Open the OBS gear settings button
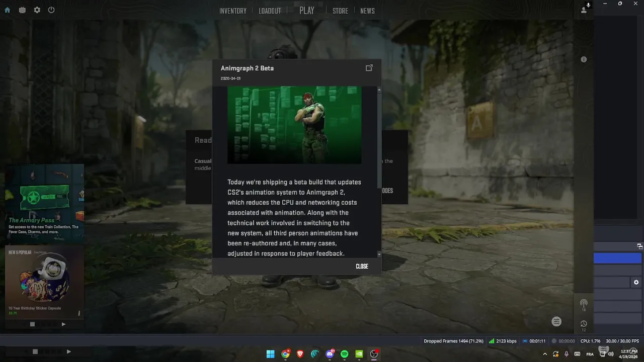This screenshot has width=644, height=362. [636, 283]
